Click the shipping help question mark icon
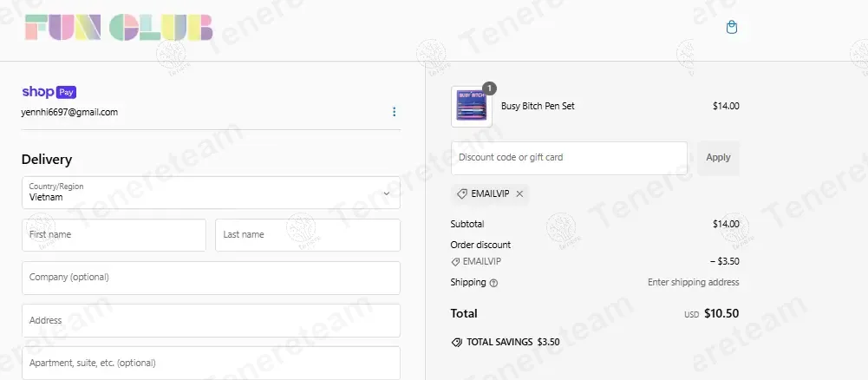 click(x=493, y=283)
